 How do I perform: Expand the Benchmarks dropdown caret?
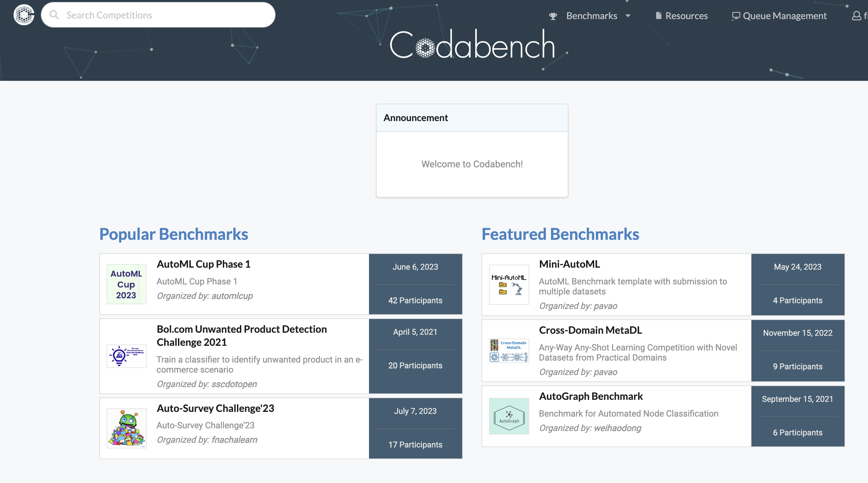click(628, 16)
